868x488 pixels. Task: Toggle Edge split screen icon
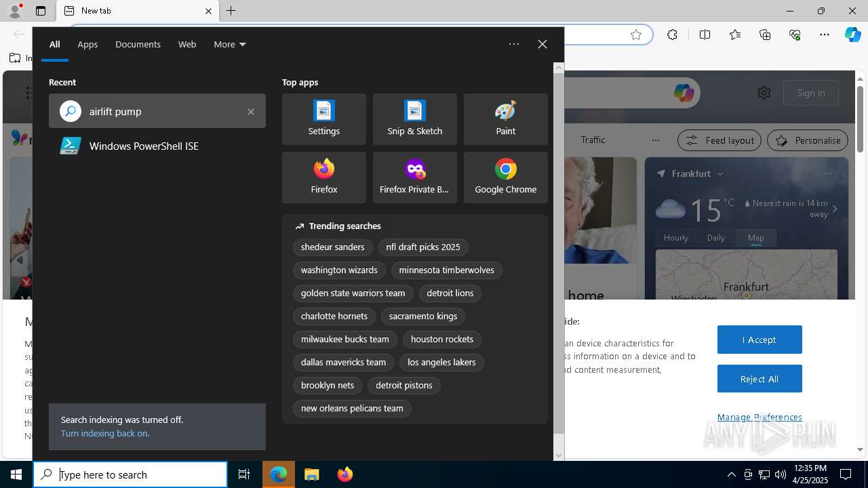tap(705, 35)
